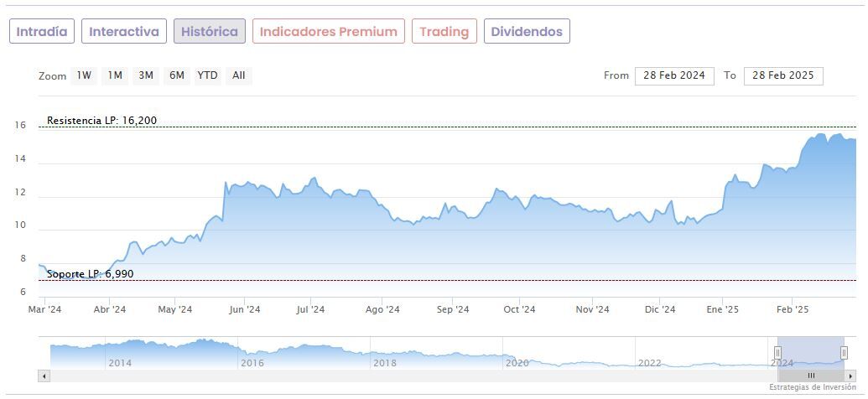This screenshot has height=399, width=868.
Task: Click the navigator scroll right arrow
Action: pyautogui.click(x=850, y=376)
